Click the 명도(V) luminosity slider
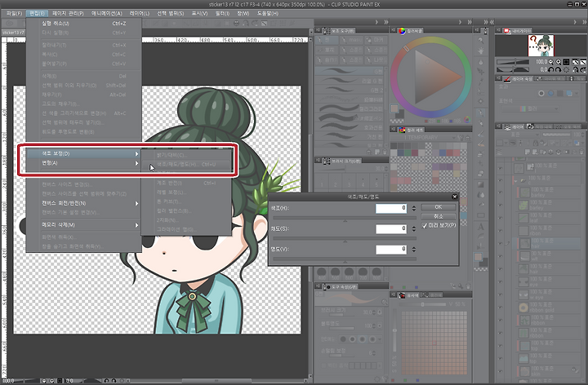588x385 pixels. coord(345,259)
